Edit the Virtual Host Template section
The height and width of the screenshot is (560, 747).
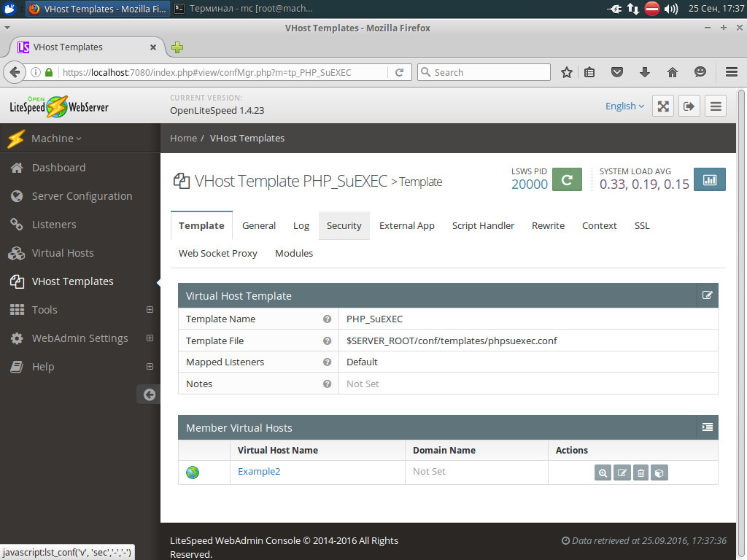pyautogui.click(x=707, y=295)
